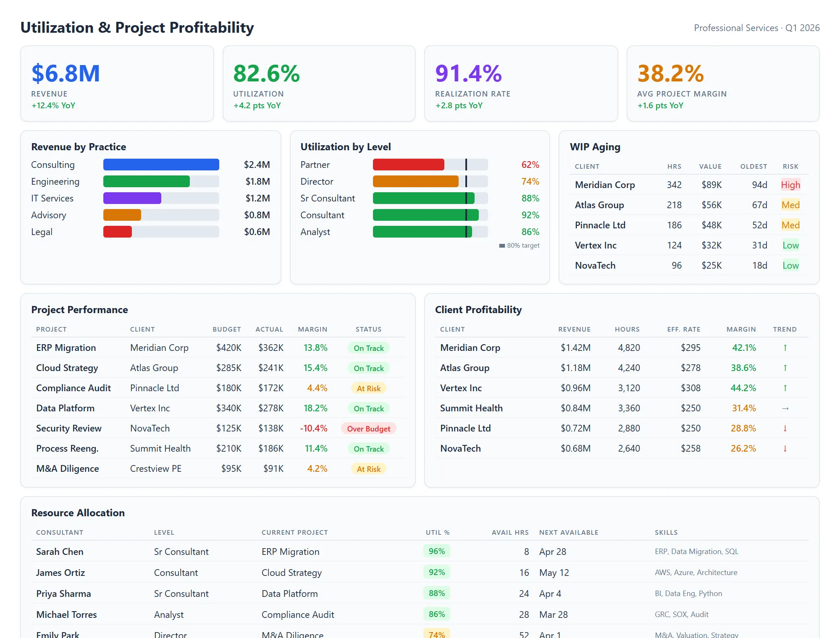Sort Resource Allocation by UTIL %
This screenshot has width=840, height=638.
(437, 532)
